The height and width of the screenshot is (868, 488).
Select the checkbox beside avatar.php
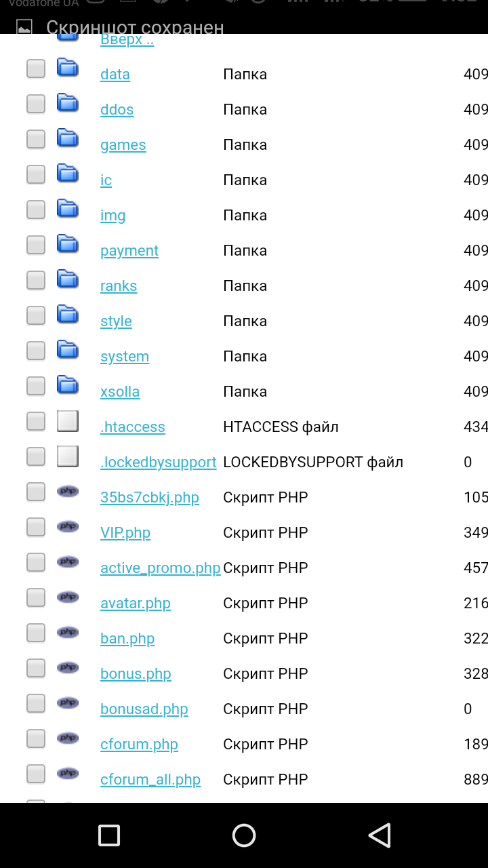pos(36,597)
